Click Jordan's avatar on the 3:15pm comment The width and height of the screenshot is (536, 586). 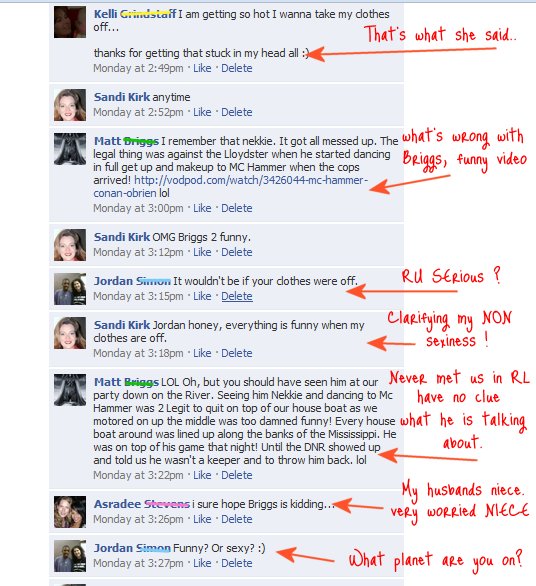70,289
